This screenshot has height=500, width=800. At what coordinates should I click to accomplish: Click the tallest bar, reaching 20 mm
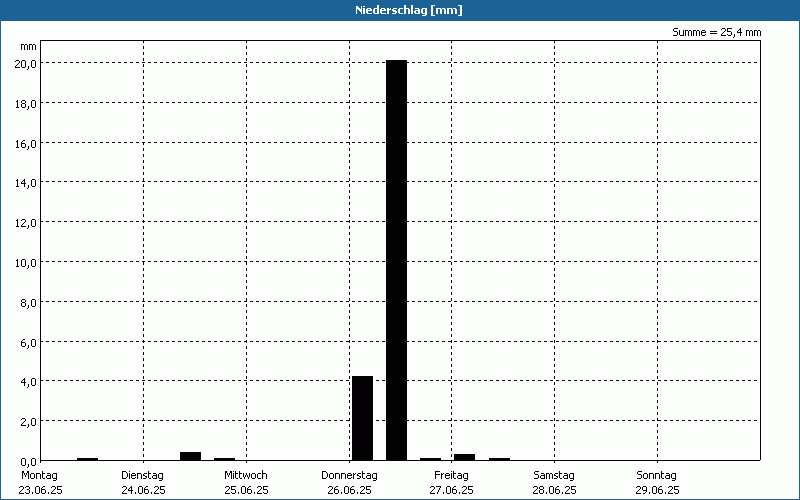pyautogui.click(x=396, y=260)
